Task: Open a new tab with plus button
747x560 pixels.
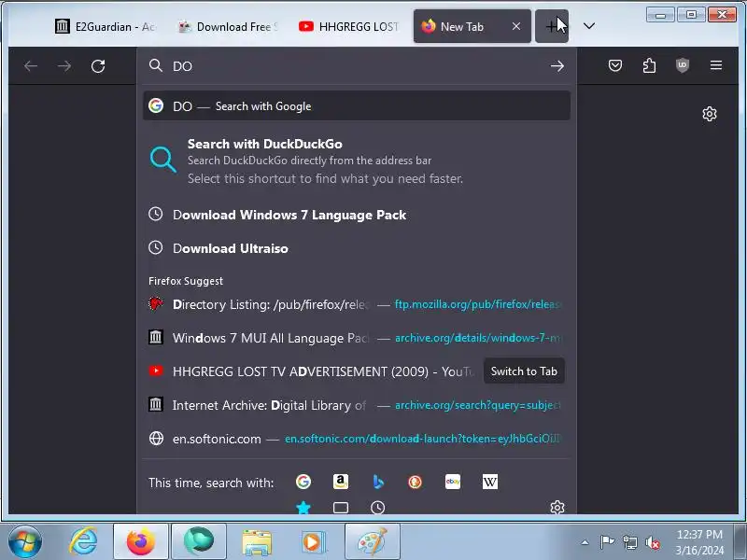Action: [x=552, y=26]
